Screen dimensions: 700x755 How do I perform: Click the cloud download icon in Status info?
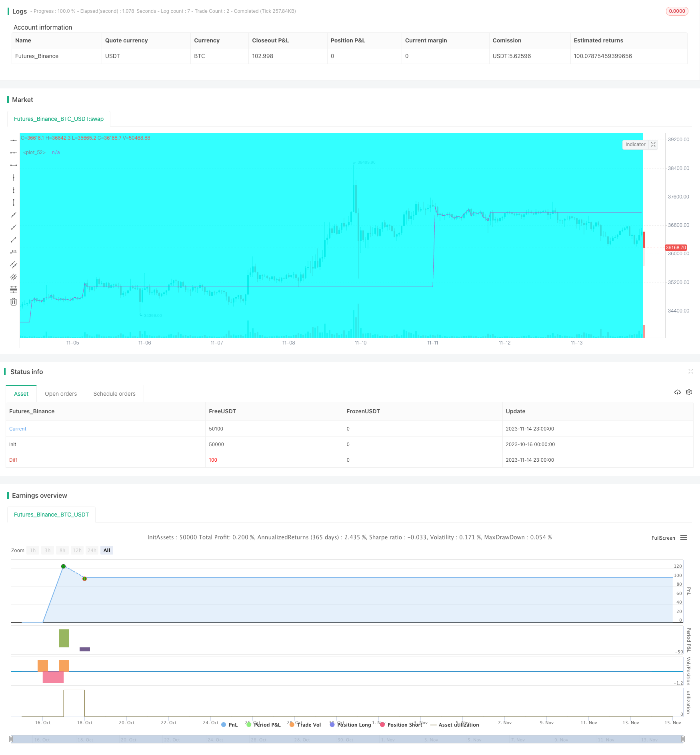coord(677,392)
